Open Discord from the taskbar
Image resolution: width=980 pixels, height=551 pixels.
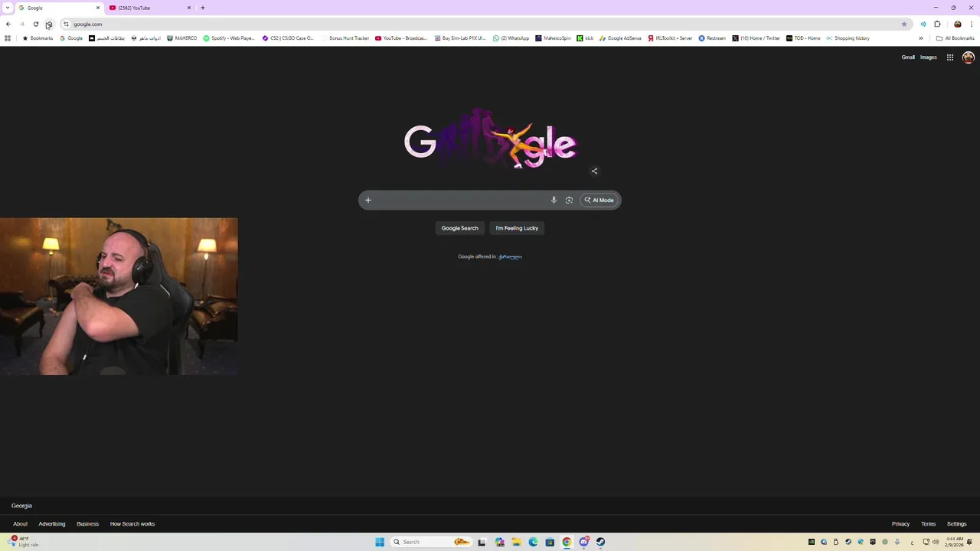click(x=583, y=542)
